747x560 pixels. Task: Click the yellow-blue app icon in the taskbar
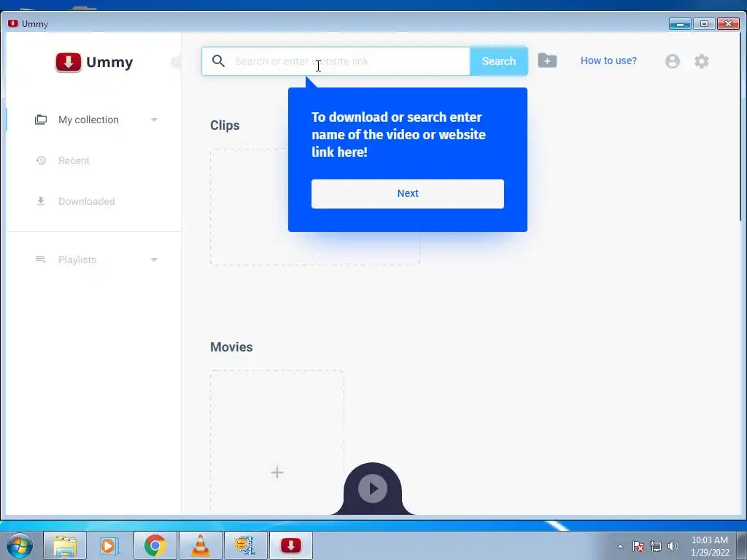click(245, 545)
